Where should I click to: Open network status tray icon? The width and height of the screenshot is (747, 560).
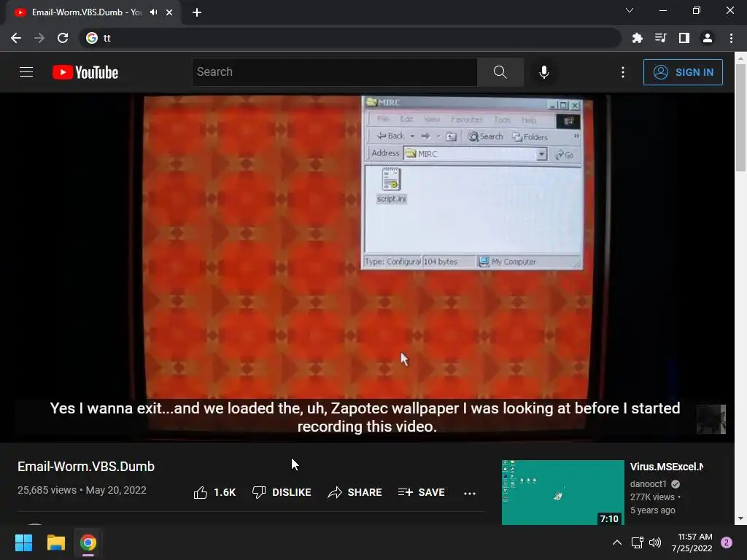click(x=637, y=542)
